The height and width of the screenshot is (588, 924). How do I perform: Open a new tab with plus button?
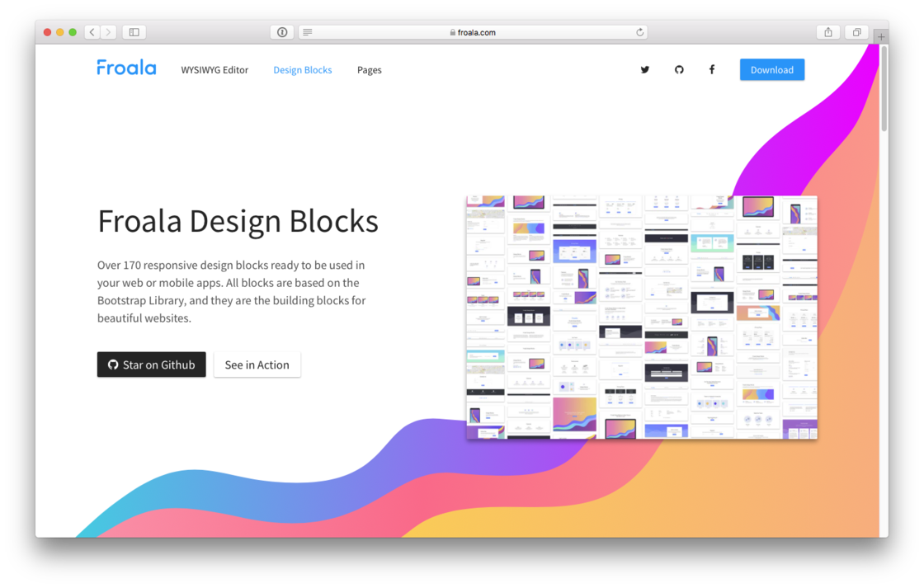click(881, 36)
